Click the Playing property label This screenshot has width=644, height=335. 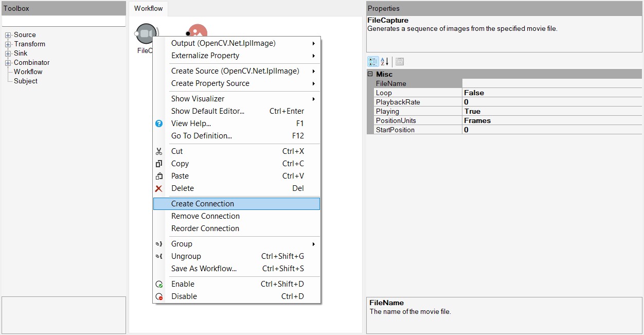[x=387, y=111]
